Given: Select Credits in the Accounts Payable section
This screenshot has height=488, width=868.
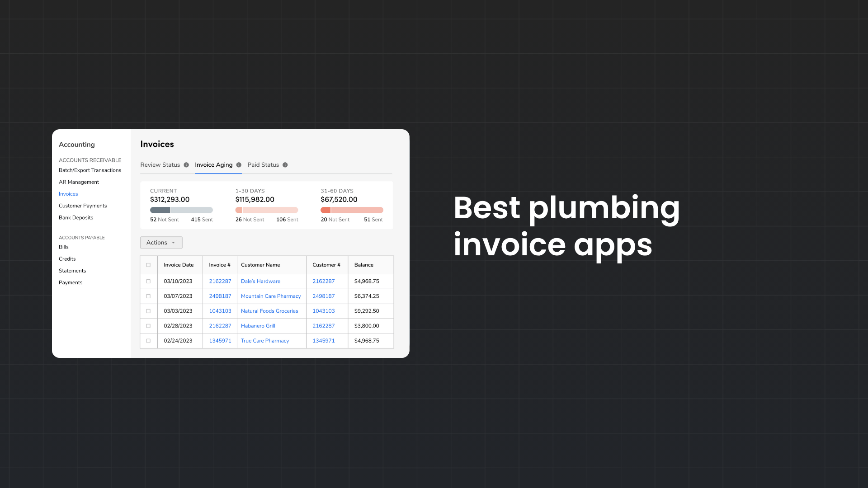Looking at the screenshot, I should click(x=67, y=258).
